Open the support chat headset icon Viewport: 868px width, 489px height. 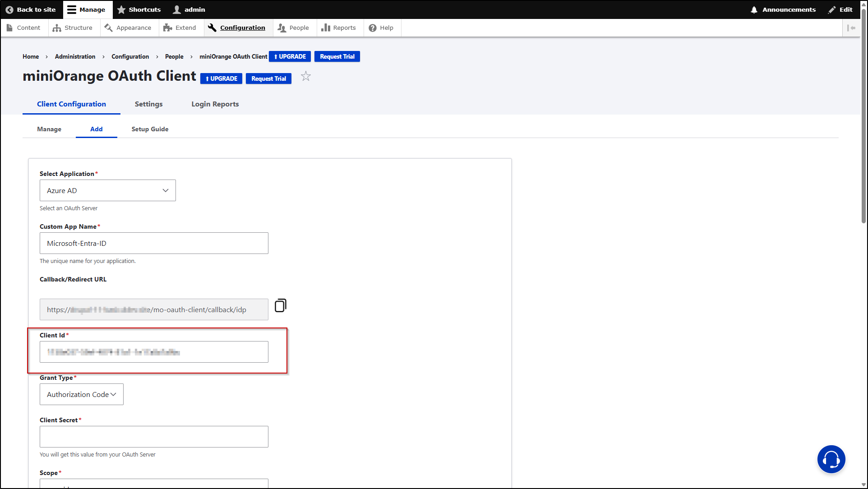(831, 459)
